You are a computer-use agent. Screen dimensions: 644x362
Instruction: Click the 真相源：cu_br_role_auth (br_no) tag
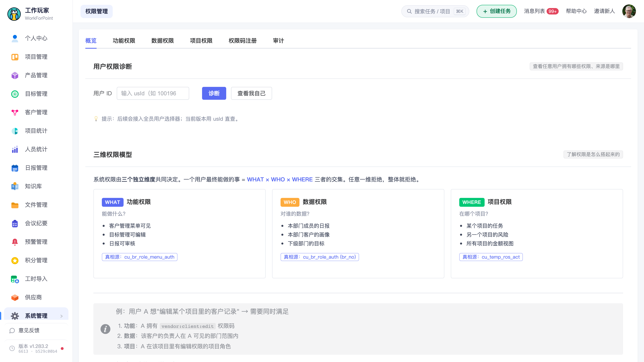click(320, 257)
